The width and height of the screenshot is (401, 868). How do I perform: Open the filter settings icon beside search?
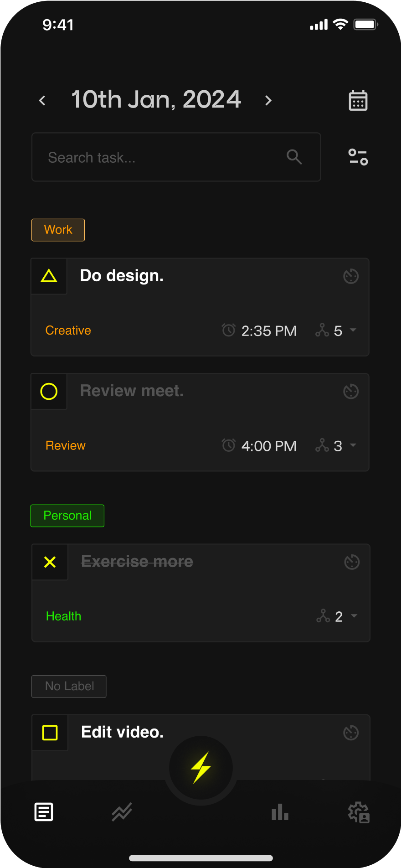(x=358, y=157)
